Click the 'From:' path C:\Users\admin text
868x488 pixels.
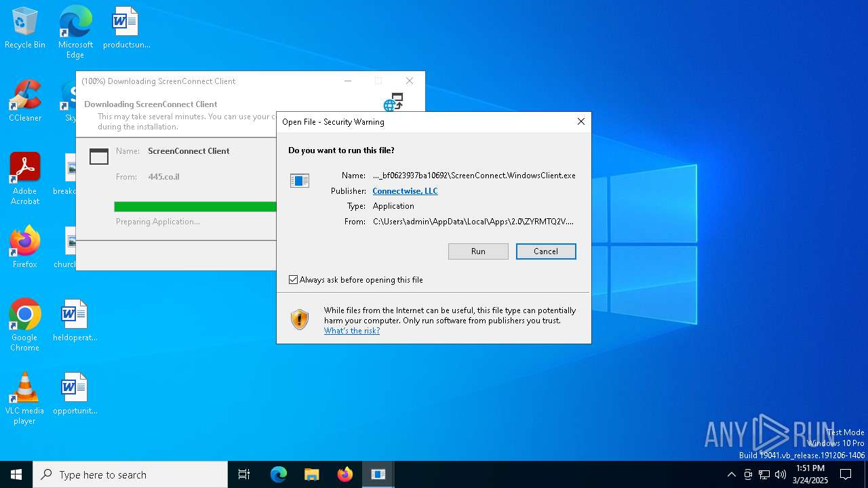473,222
